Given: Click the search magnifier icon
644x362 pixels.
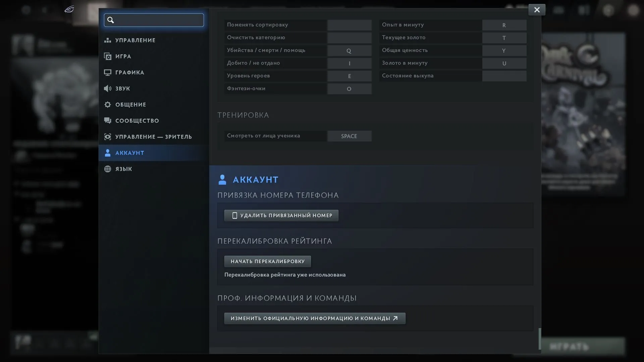Looking at the screenshot, I should 111,20.
